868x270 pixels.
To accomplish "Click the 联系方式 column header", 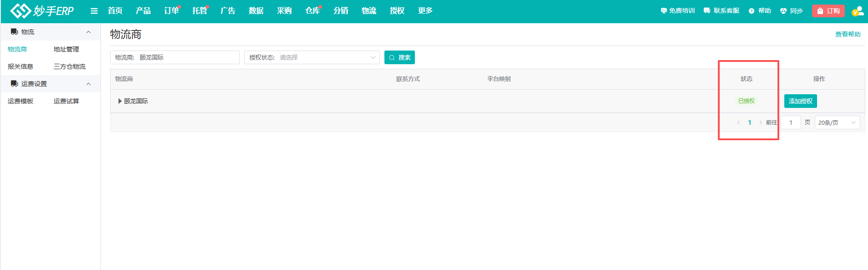I will 408,79.
